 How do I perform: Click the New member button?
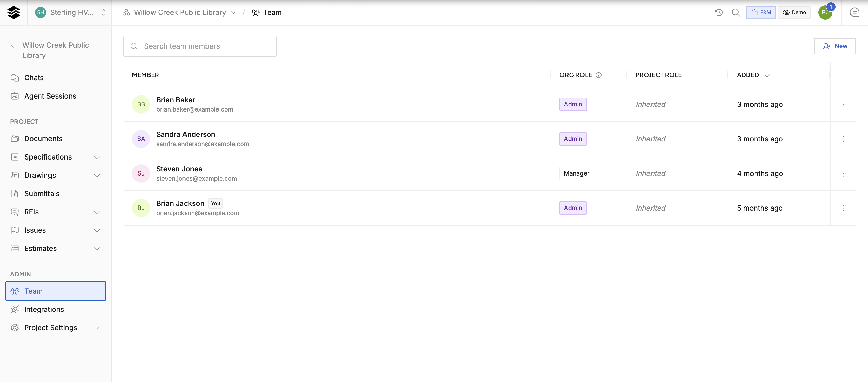(x=835, y=46)
